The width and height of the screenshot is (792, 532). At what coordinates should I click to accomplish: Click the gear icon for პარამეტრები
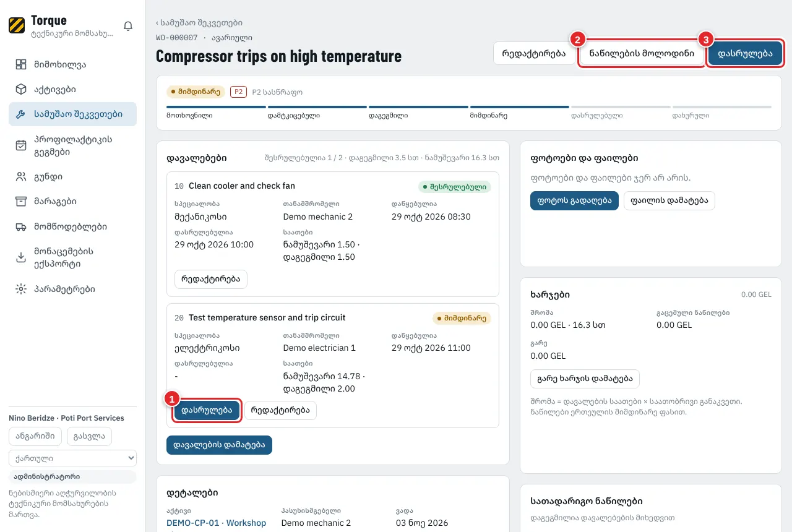pyautogui.click(x=21, y=289)
